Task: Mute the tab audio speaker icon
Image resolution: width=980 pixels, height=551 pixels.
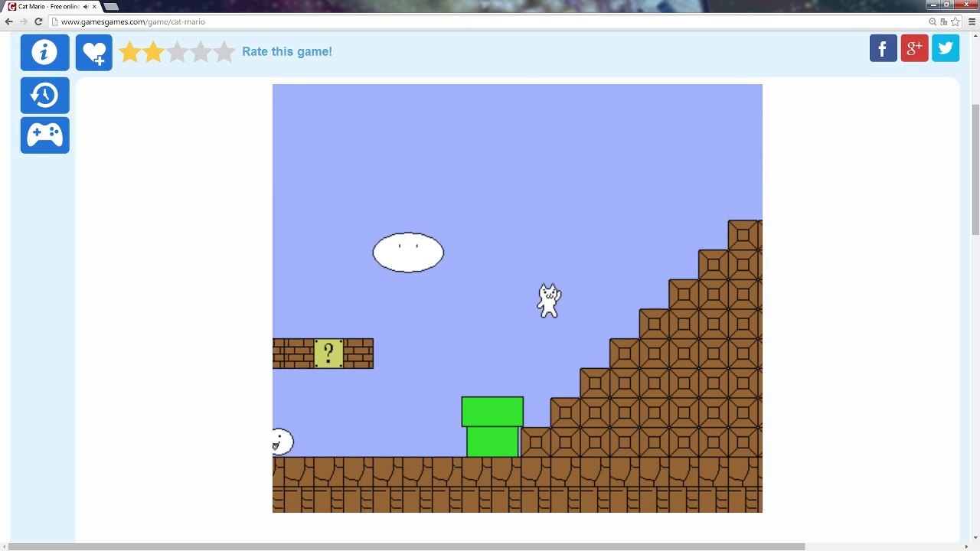Action: click(86, 6)
